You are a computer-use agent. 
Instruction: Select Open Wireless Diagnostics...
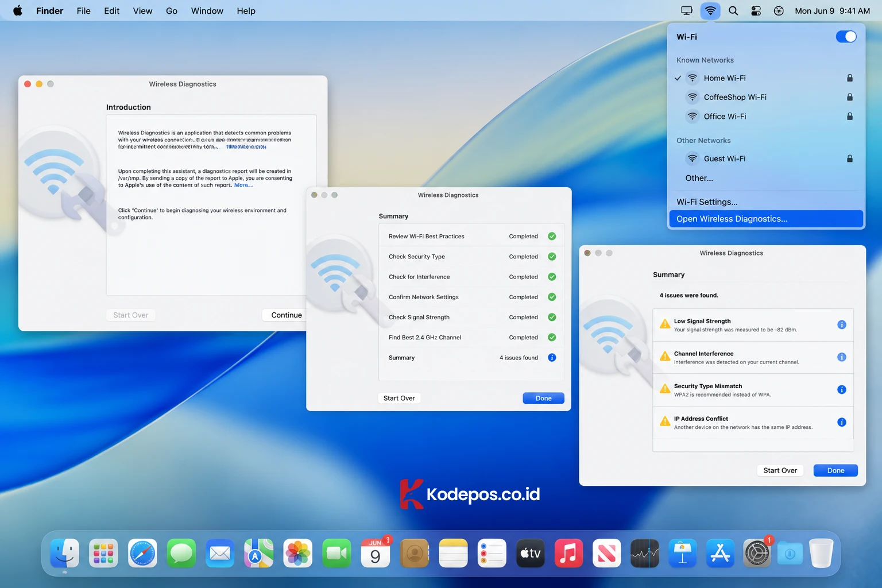766,219
